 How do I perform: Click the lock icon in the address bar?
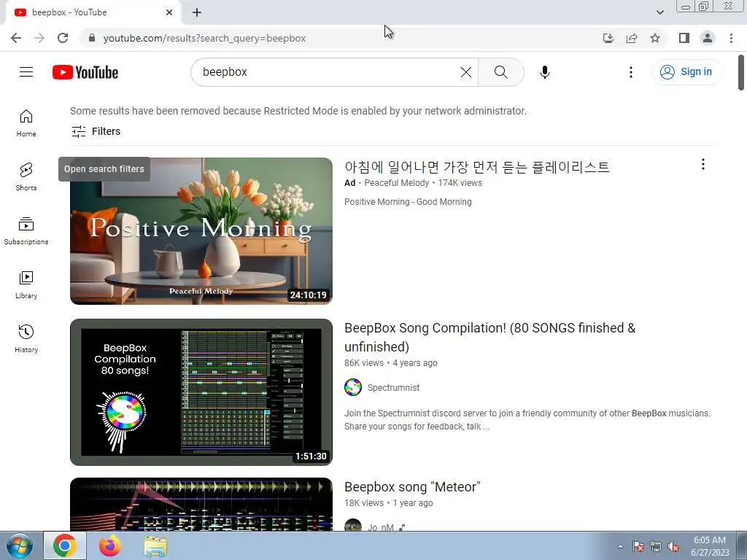[92, 38]
